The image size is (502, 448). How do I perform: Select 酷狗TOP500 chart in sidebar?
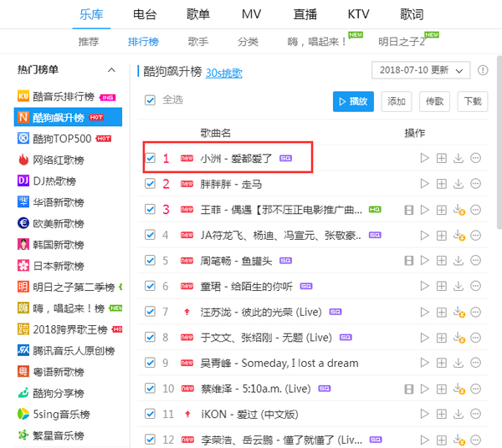coord(61,138)
